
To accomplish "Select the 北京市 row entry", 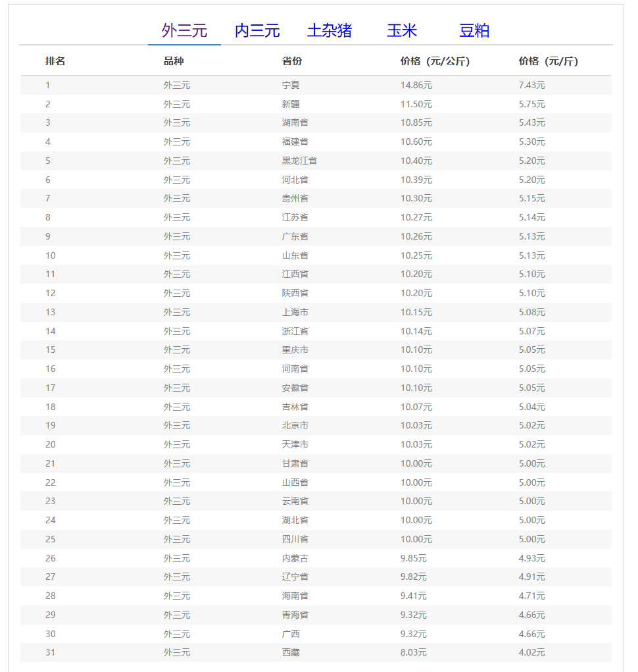I will [x=295, y=426].
